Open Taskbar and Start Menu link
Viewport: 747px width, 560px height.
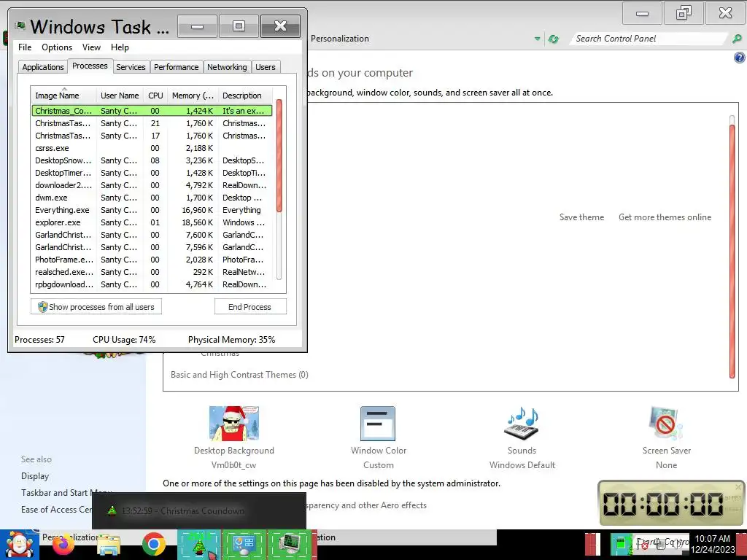click(66, 493)
